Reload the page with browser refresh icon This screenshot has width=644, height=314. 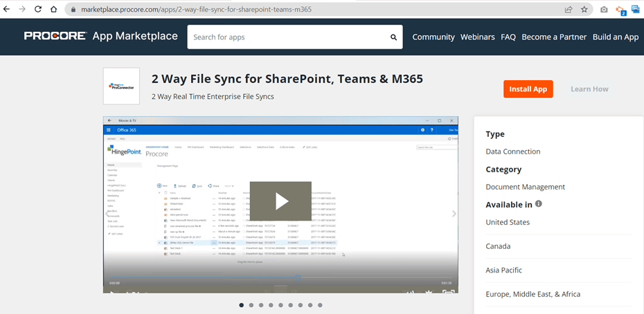pos(37,10)
